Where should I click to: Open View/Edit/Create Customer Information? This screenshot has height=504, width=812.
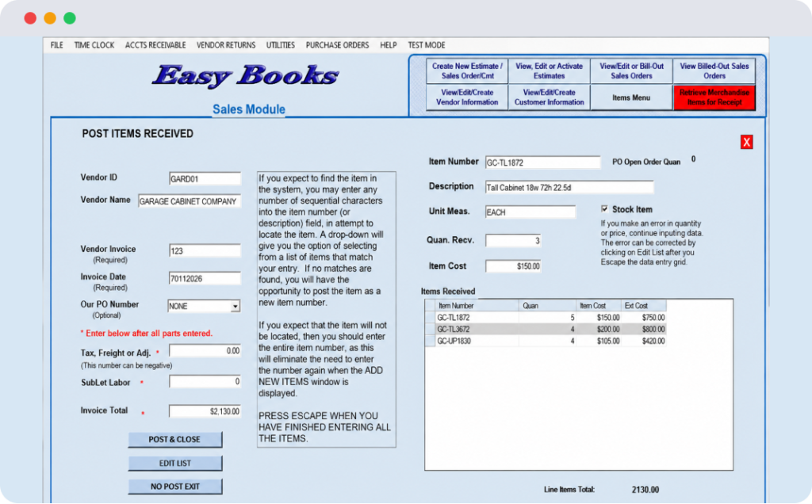[x=549, y=97]
